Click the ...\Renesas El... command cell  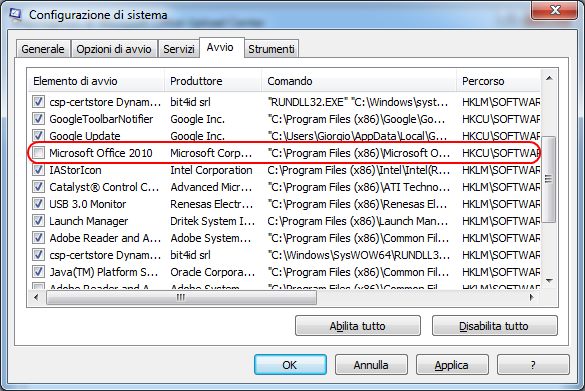click(x=358, y=204)
